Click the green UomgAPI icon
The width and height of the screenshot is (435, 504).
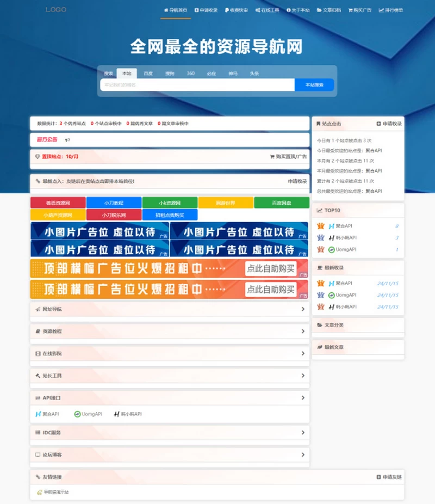77,414
